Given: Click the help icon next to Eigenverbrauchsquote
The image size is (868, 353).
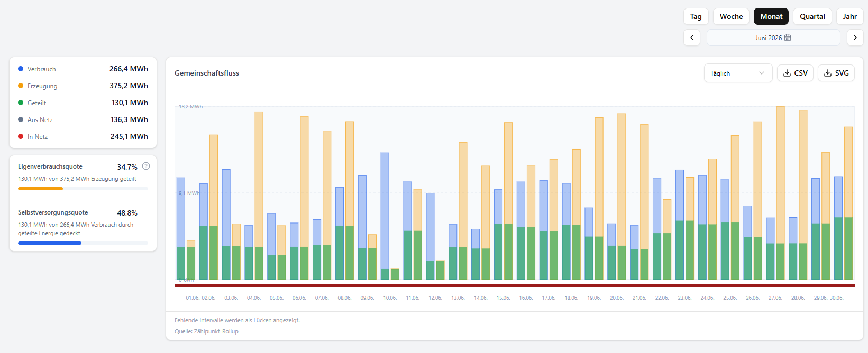Looking at the screenshot, I should [x=146, y=166].
